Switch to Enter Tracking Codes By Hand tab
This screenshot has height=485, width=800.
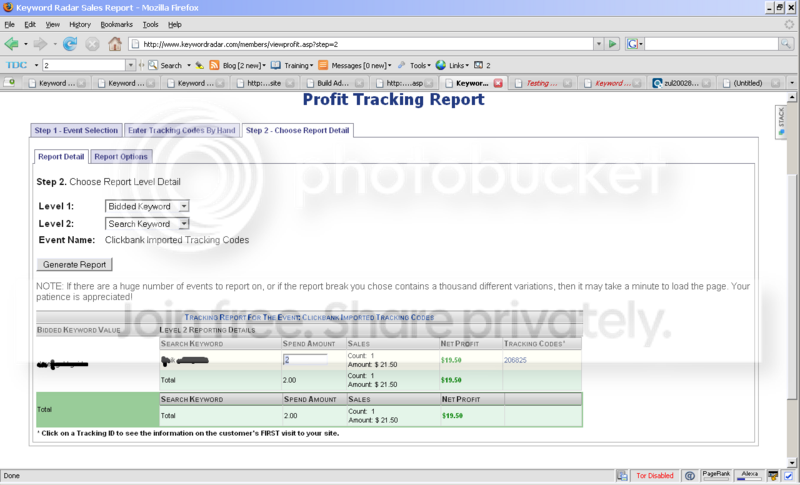point(182,131)
